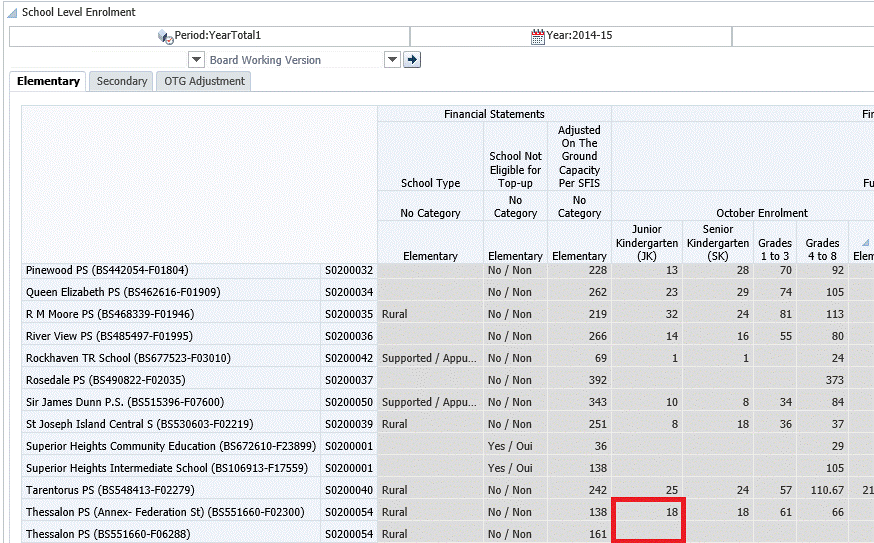Select School Type cell for R M Moore PS
The image size is (874, 543).
pos(430,314)
